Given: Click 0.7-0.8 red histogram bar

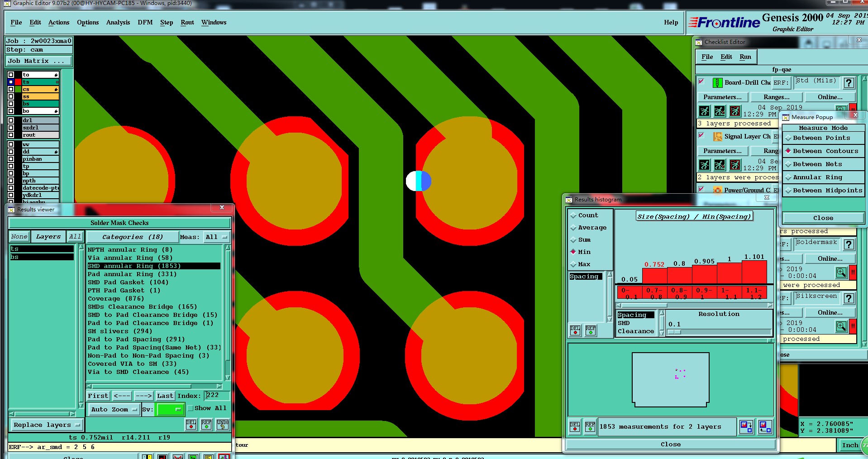Looking at the screenshot, I should click(x=654, y=276).
